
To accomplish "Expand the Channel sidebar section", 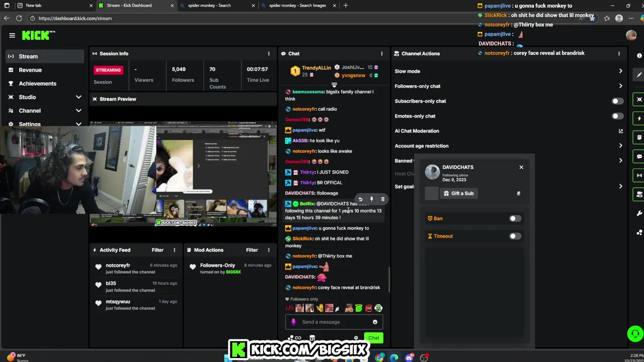I will point(78,111).
